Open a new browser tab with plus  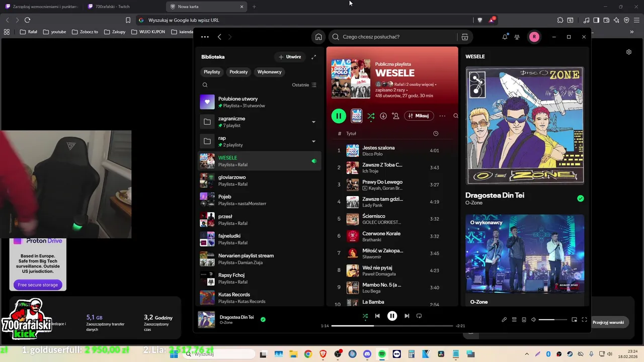pyautogui.click(x=254, y=7)
